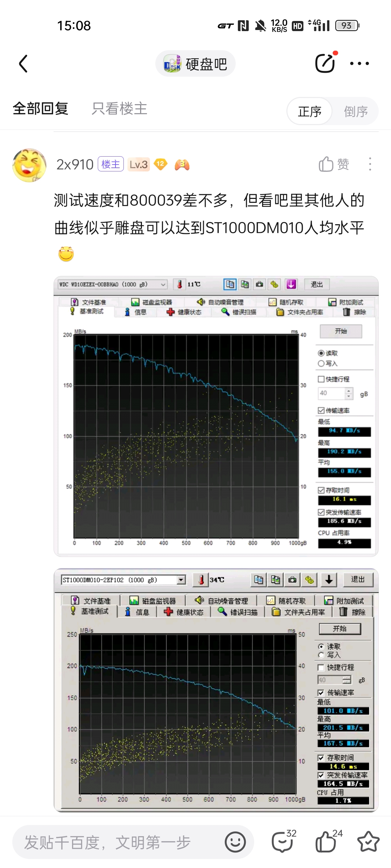This screenshot has height=868, width=391.
Task: Open user 2x910's profile name
Action: click(75, 165)
